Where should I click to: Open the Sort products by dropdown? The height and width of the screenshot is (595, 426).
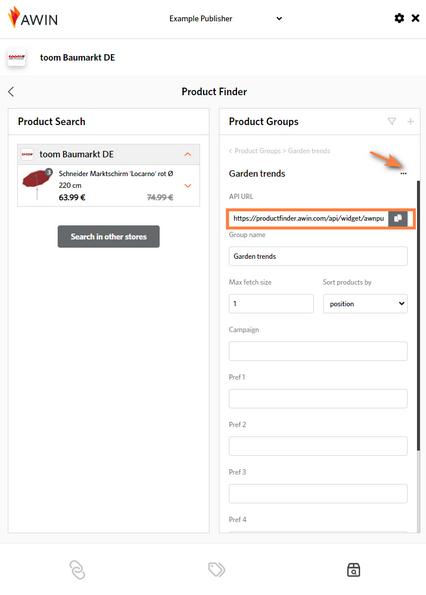tap(365, 304)
